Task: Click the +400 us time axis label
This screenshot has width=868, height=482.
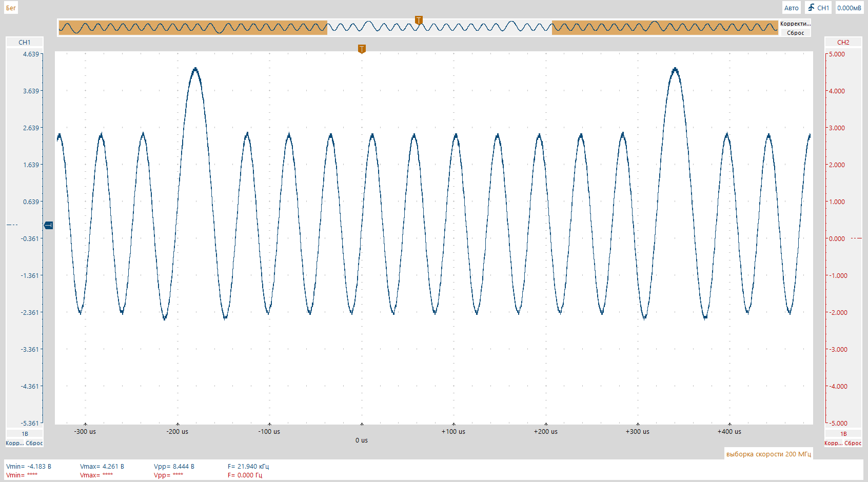Action: tap(729, 432)
